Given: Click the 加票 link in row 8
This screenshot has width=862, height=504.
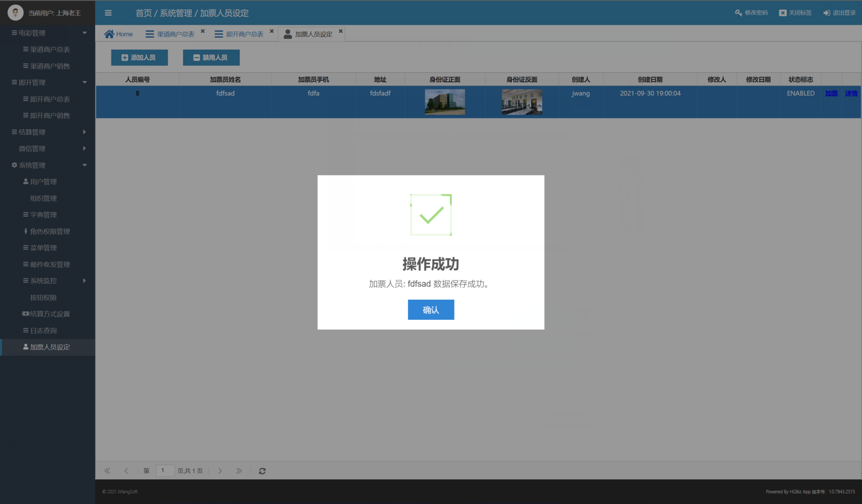Looking at the screenshot, I should [x=831, y=93].
